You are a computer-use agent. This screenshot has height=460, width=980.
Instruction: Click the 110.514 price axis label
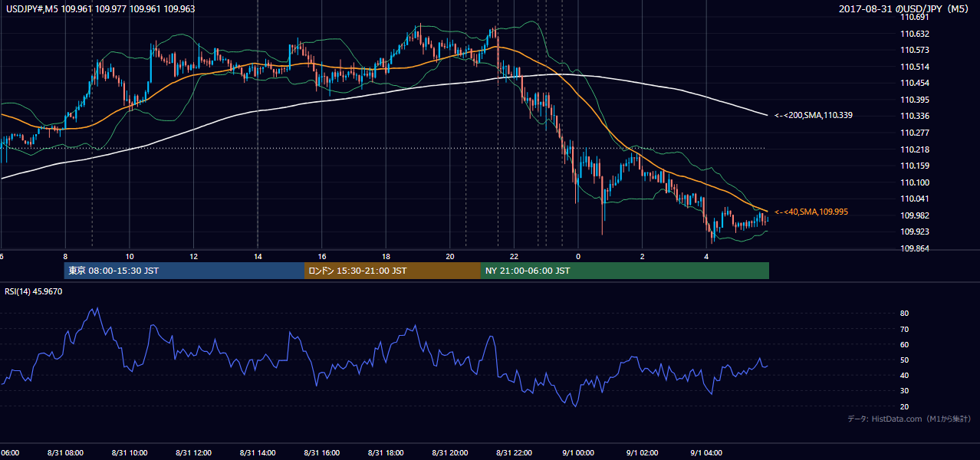[915, 67]
